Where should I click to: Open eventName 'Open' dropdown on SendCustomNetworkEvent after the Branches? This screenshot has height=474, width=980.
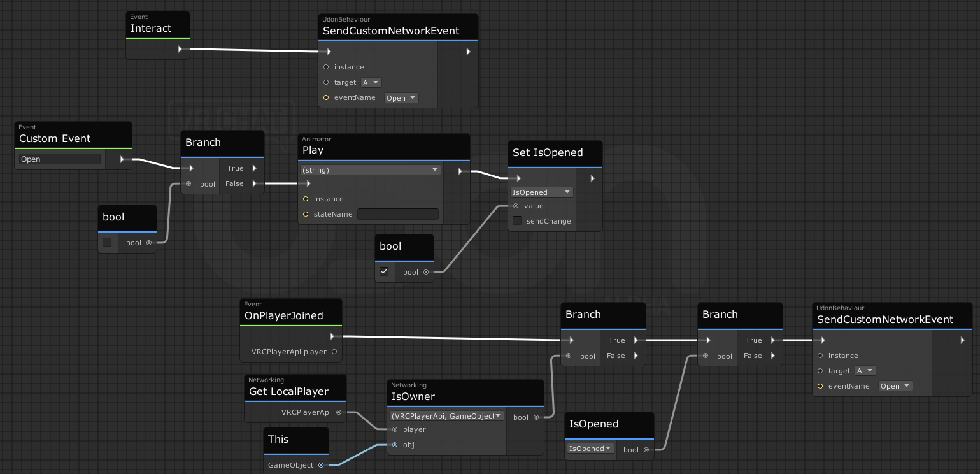point(895,386)
